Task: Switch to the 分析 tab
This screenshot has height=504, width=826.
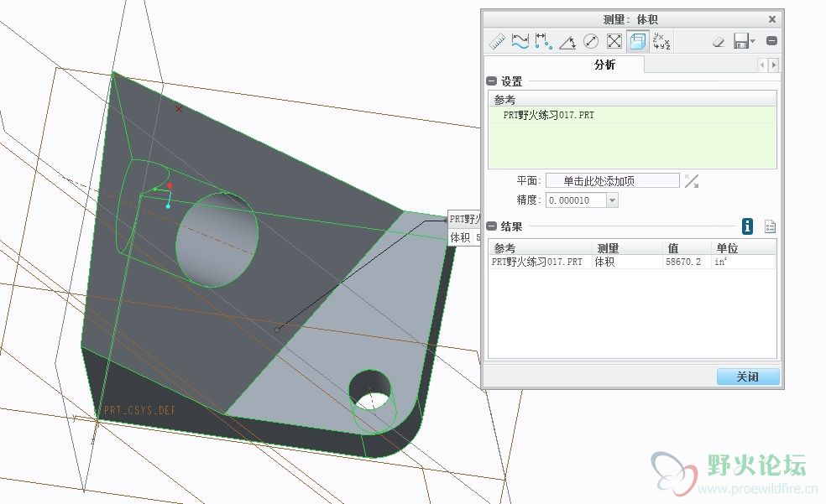Action: pyautogui.click(x=604, y=65)
